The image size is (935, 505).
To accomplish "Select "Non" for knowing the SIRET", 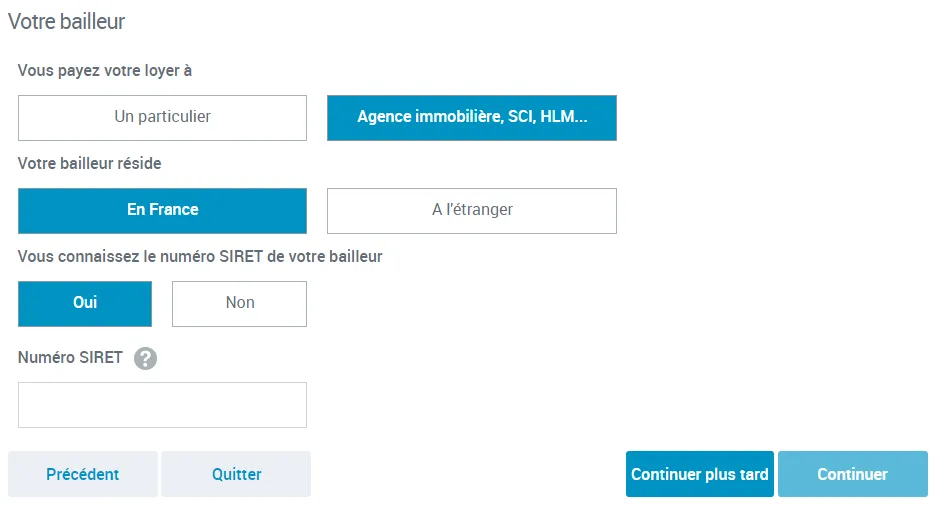I will tap(239, 303).
